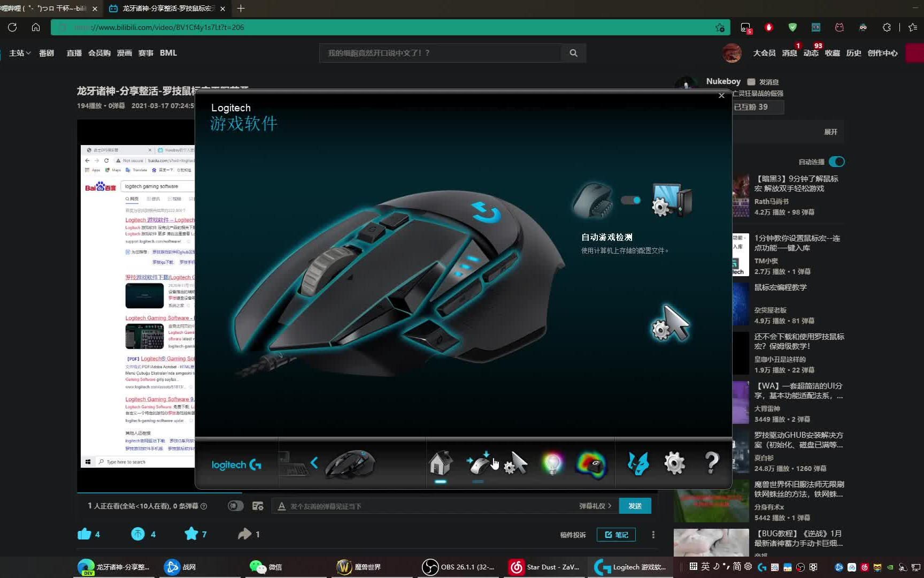Click the computer with gear icon

pyautogui.click(x=672, y=200)
